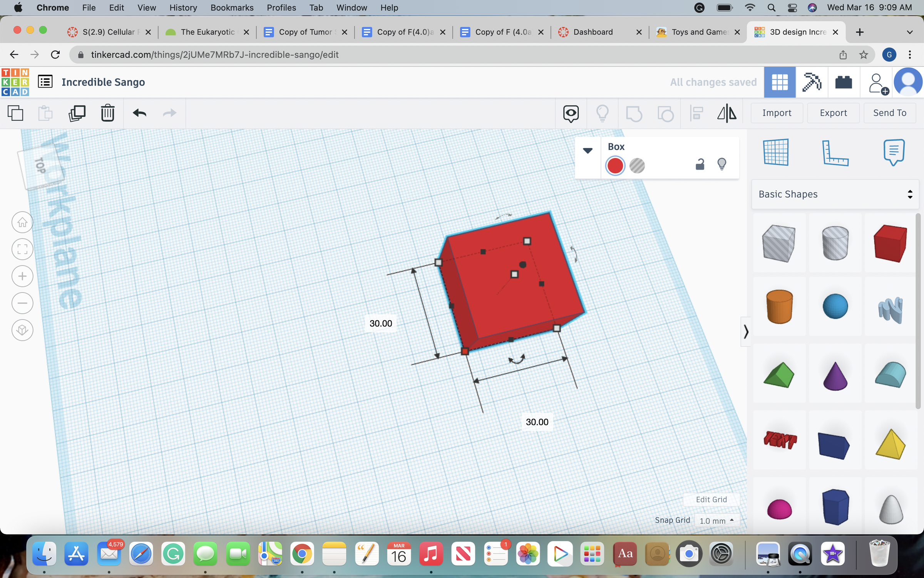Pick the striped Cylinder hole shape

pyautogui.click(x=835, y=243)
